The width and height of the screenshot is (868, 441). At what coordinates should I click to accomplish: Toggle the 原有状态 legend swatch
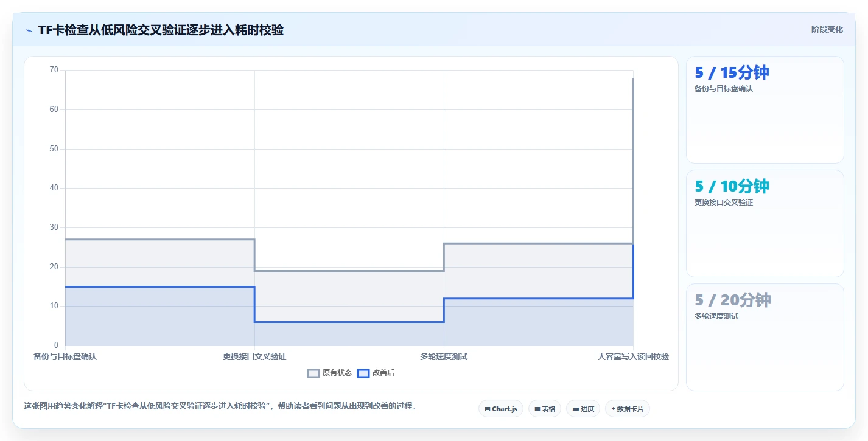[x=313, y=373]
